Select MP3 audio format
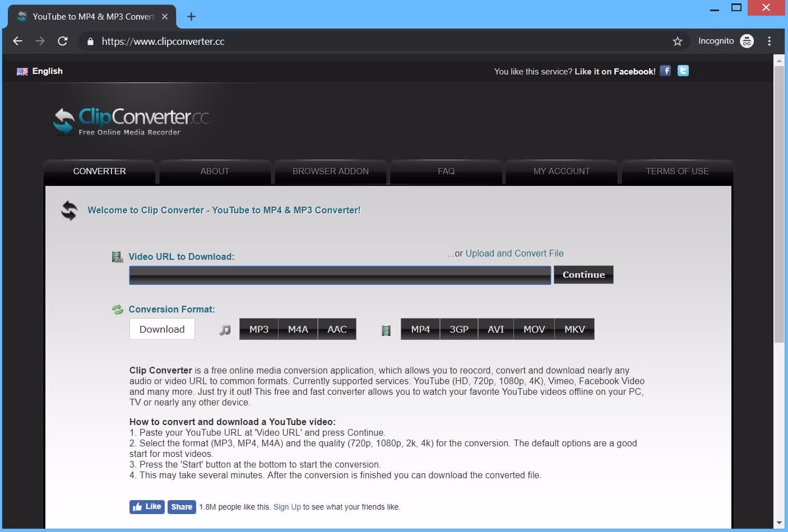This screenshot has width=788, height=532. click(259, 329)
